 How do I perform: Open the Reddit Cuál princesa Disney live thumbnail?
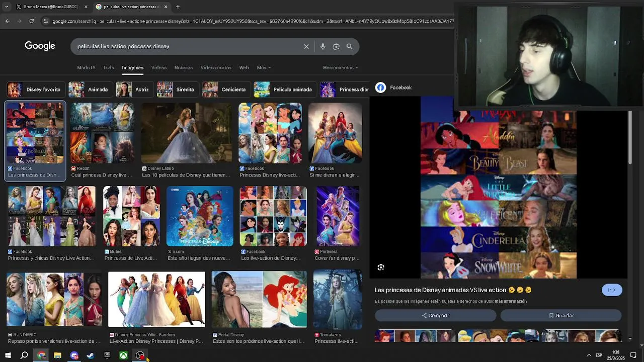tap(102, 133)
